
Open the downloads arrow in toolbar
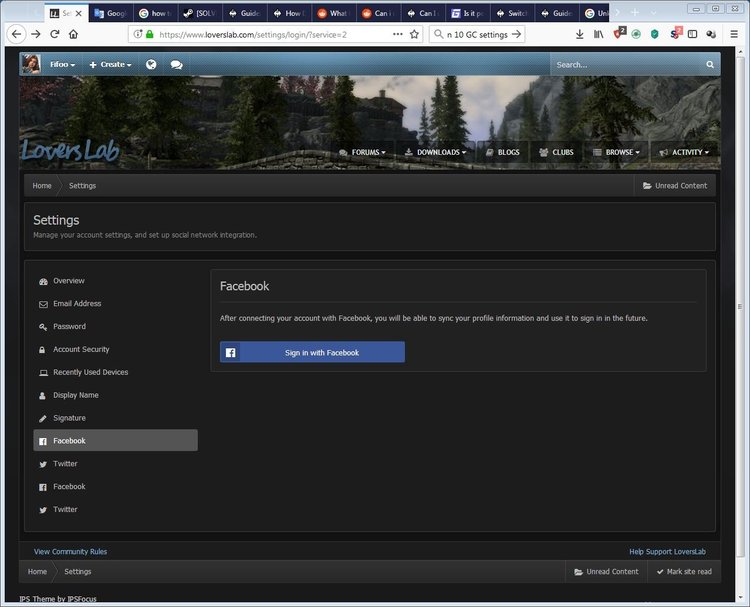(x=579, y=34)
